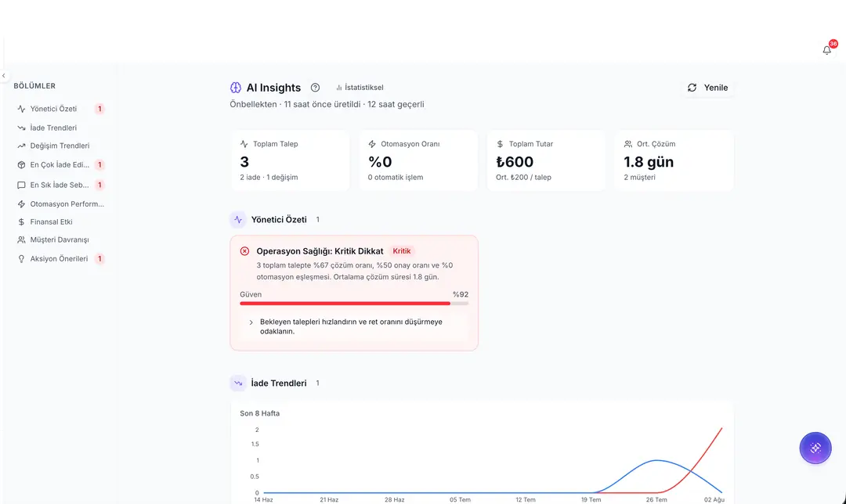Go to İade Trendleri sidebar item
Viewport: 846px width, 504px height.
pos(60,128)
